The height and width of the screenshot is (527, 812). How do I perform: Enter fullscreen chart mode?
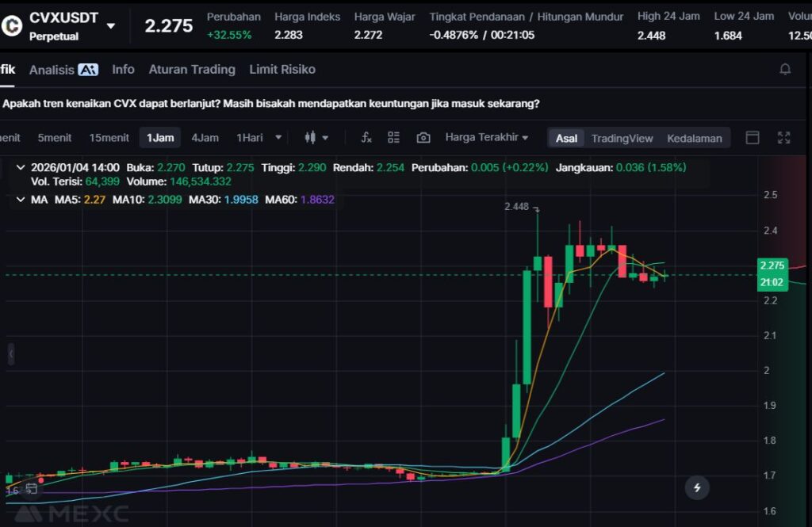click(783, 138)
